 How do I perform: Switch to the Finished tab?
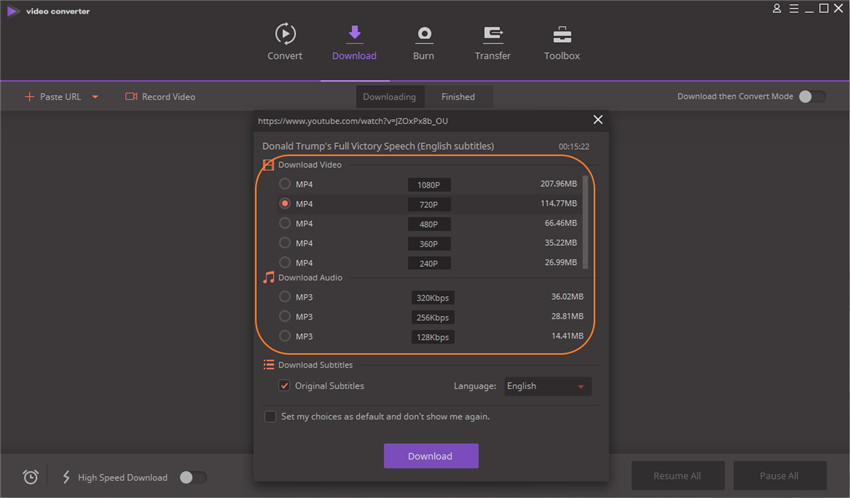pyautogui.click(x=458, y=96)
